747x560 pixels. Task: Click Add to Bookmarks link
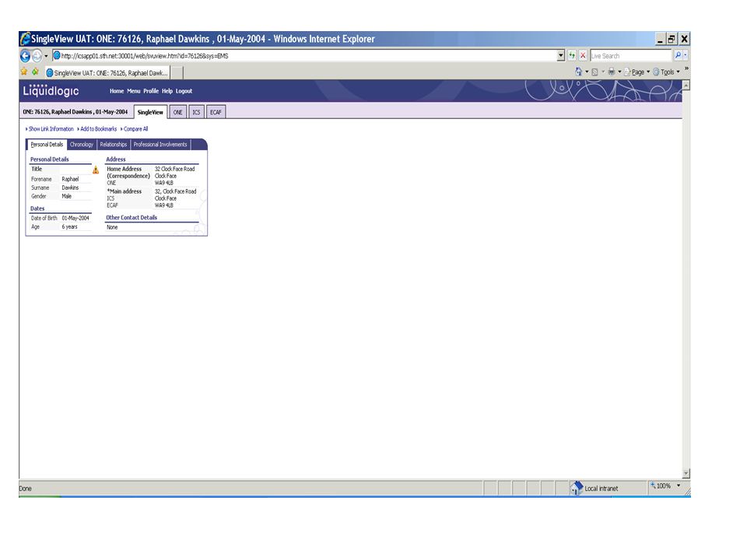coord(98,129)
